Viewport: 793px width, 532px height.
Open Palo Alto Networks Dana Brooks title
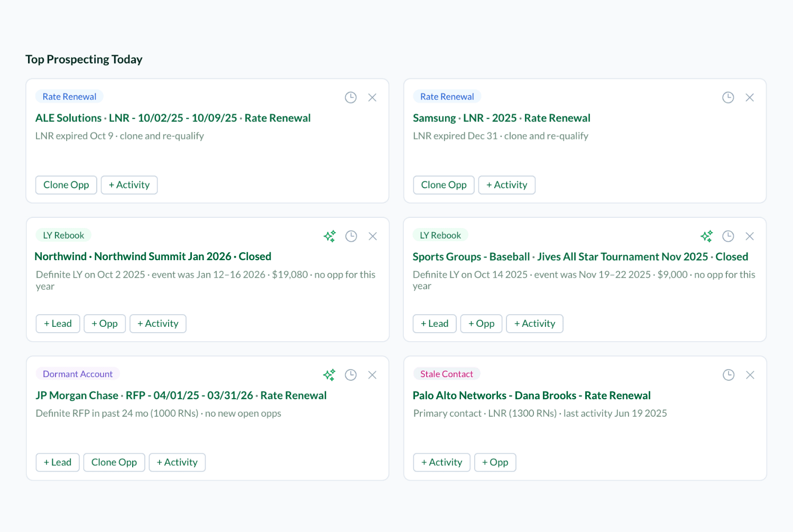(531, 396)
